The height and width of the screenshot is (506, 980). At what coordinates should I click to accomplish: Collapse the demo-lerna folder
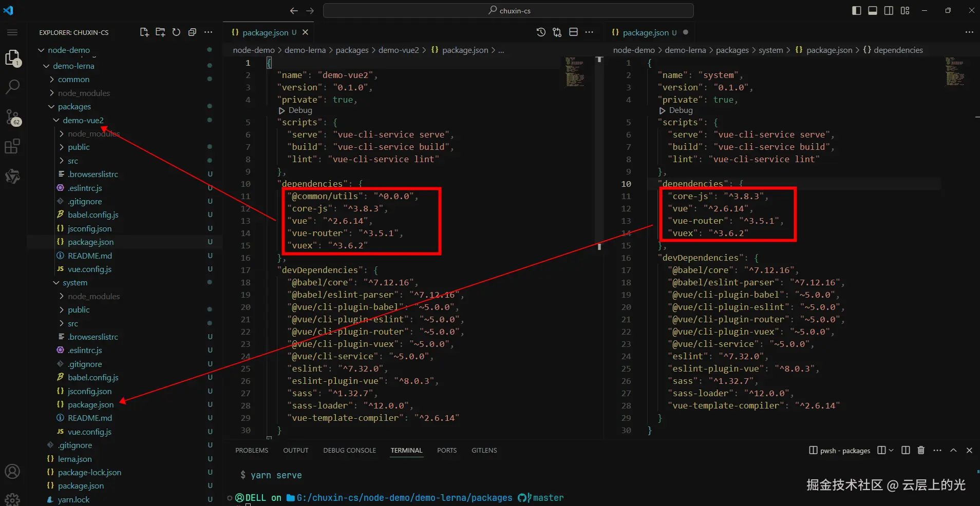pos(46,66)
